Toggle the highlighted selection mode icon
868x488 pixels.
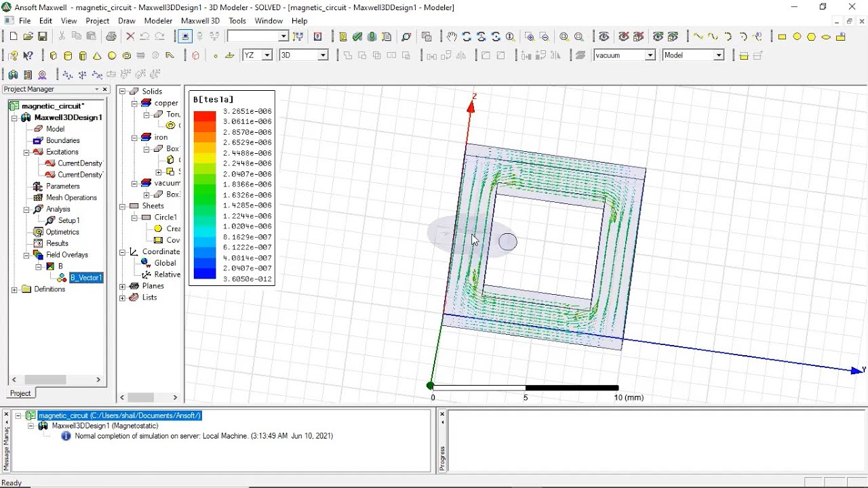[x=185, y=37]
